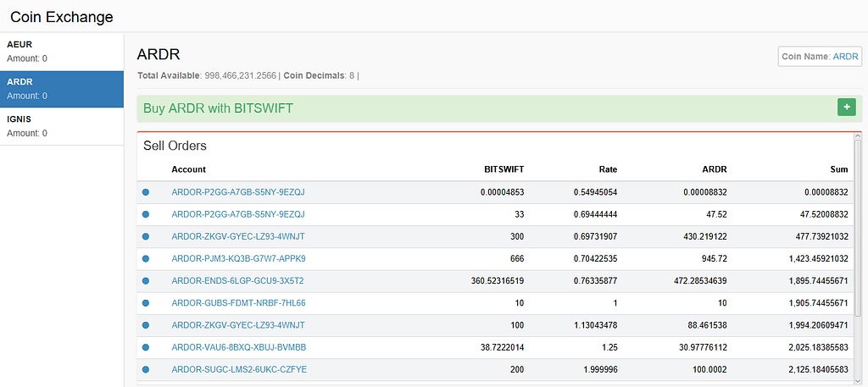
Task: Open account ARDOR-P2GG-A7GB-S5NY-9EZQJ with rate 0.54945054
Action: pos(238,192)
